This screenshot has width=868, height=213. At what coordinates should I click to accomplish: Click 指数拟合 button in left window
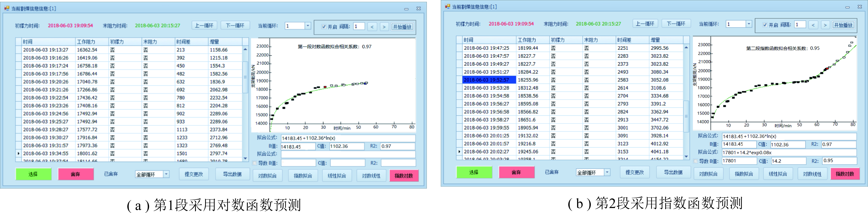tap(303, 176)
